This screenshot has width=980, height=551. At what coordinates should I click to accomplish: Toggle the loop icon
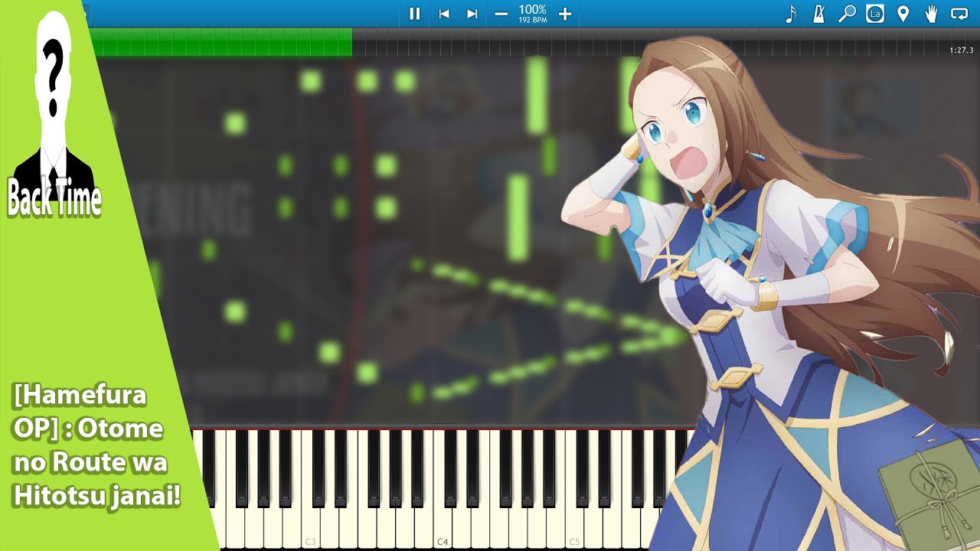click(959, 14)
